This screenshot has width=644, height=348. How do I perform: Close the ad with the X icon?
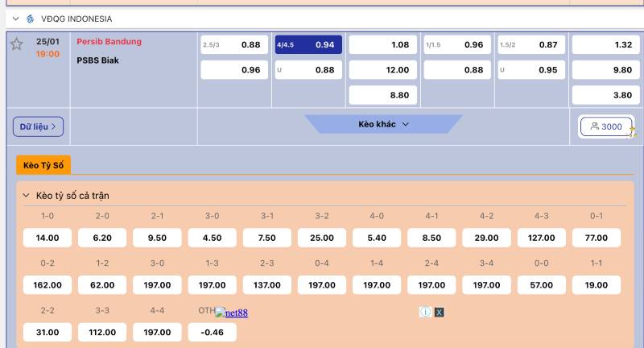click(x=439, y=313)
